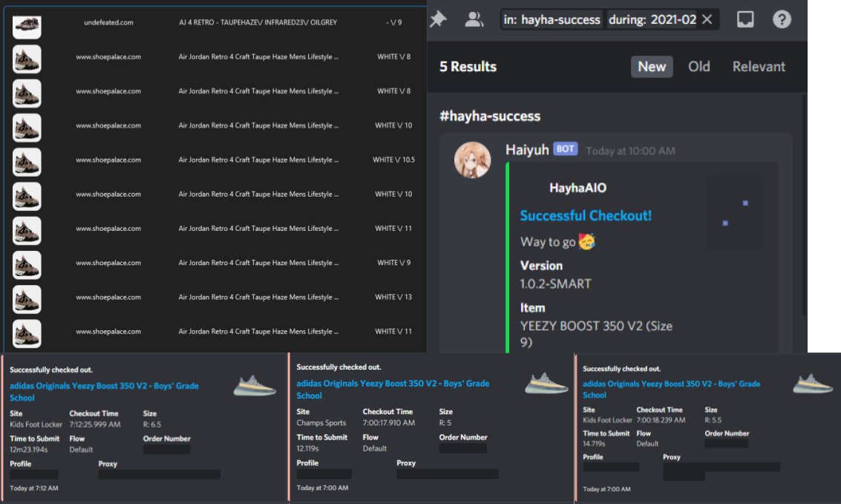
Task: Select the 12.119s time to submit
Action: point(308,448)
